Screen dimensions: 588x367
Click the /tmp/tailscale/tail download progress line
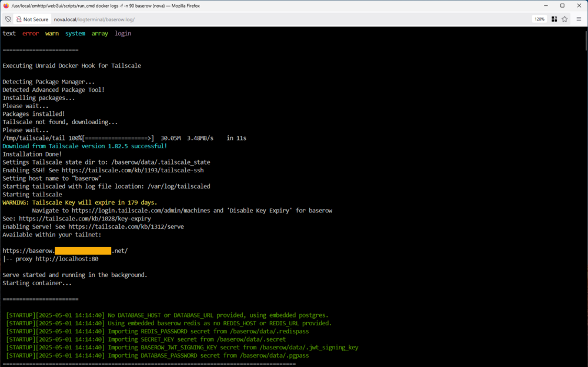tap(125, 138)
